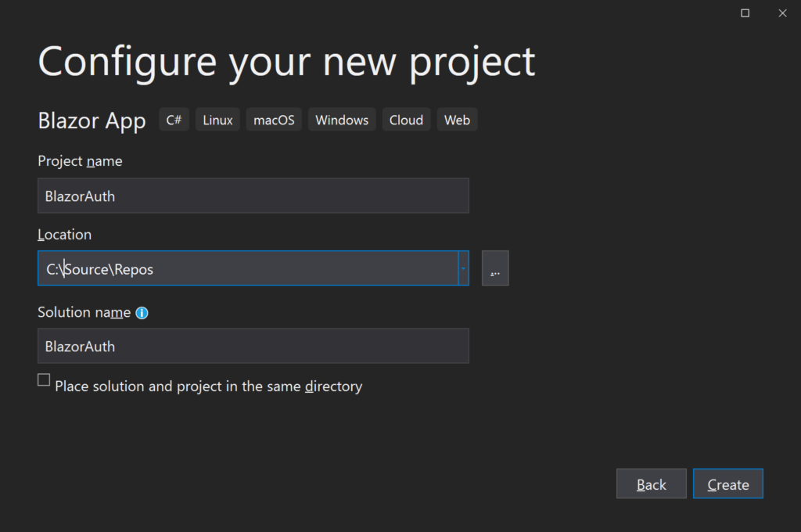Viewport: 801px width, 532px height.
Task: Select the Windows platform tag
Action: (341, 119)
